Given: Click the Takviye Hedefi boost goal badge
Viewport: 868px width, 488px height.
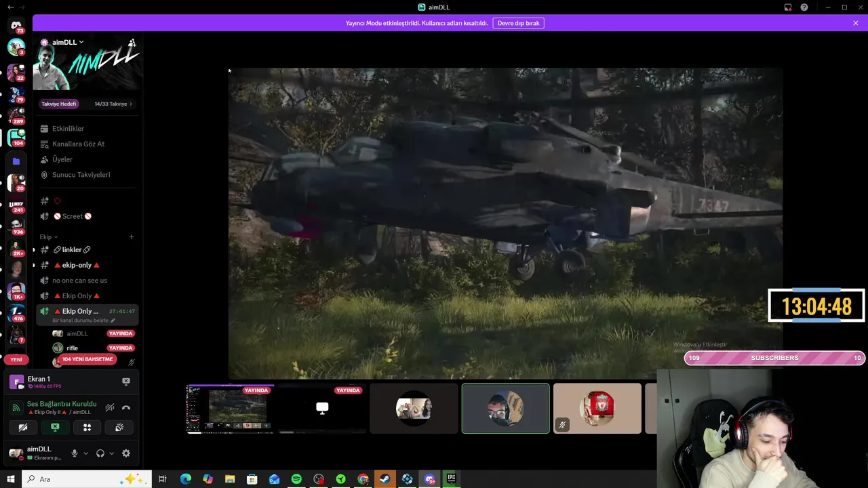Looking at the screenshot, I should 59,104.
